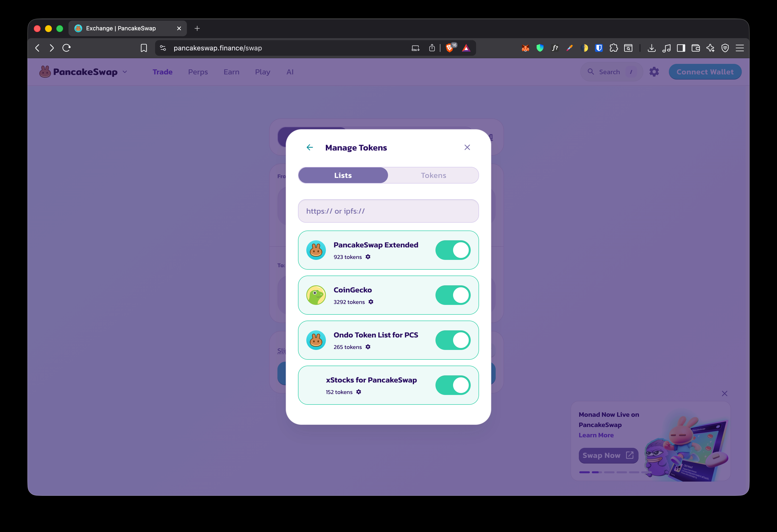Click the pencil highlighter extension icon
777x532 pixels.
click(570, 48)
